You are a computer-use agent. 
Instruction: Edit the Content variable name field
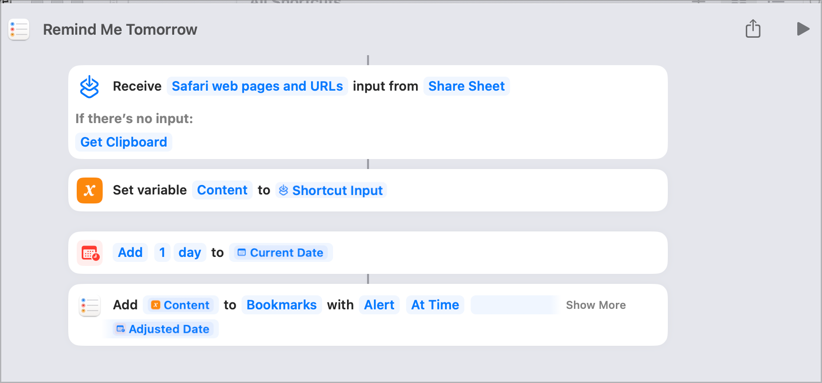point(222,190)
